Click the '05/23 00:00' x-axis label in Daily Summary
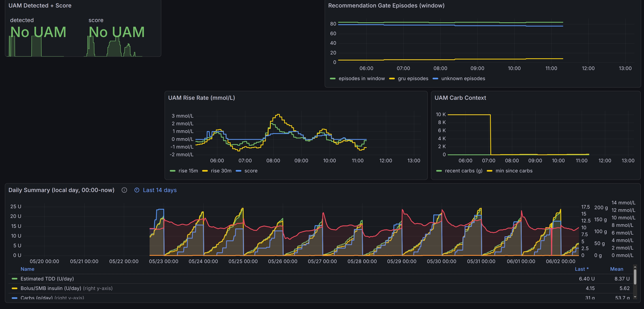Image resolution: width=644 pixels, height=309 pixels. (x=164, y=261)
